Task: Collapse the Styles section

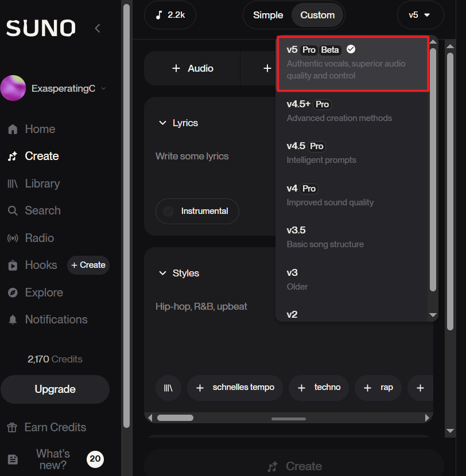Action: 162,273
